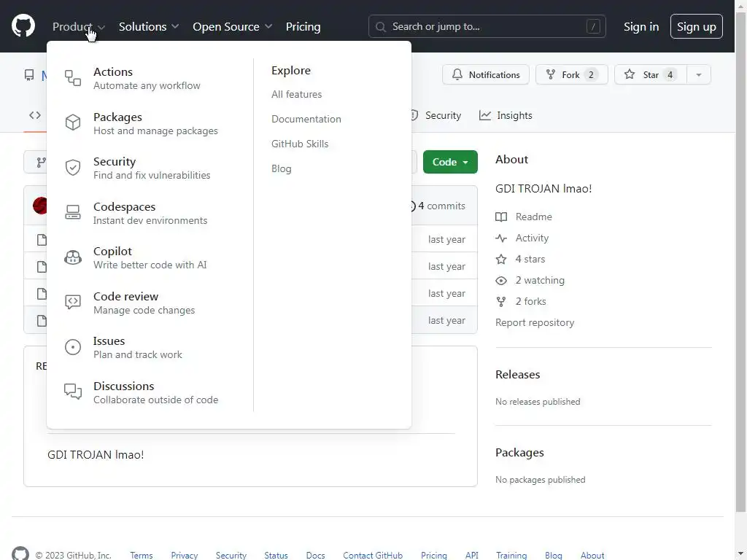Click the Sign in link
This screenshot has width=747, height=560.
(x=641, y=27)
